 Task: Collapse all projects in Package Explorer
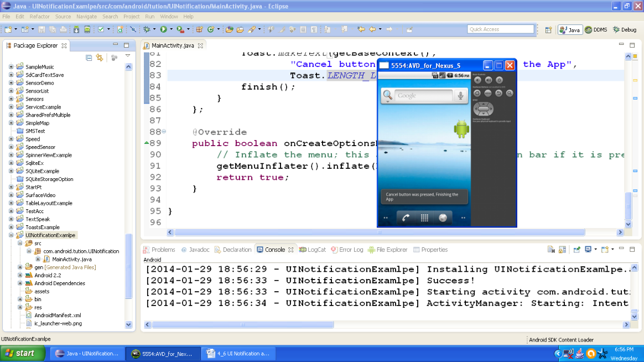tap(89, 57)
